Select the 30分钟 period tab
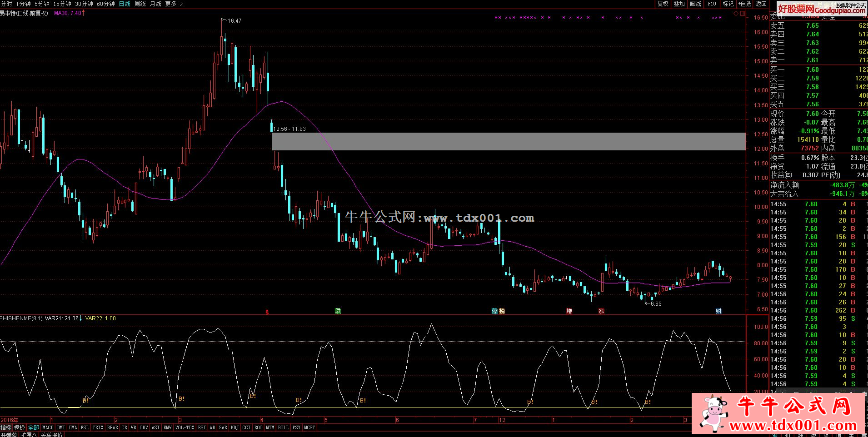 click(x=84, y=4)
